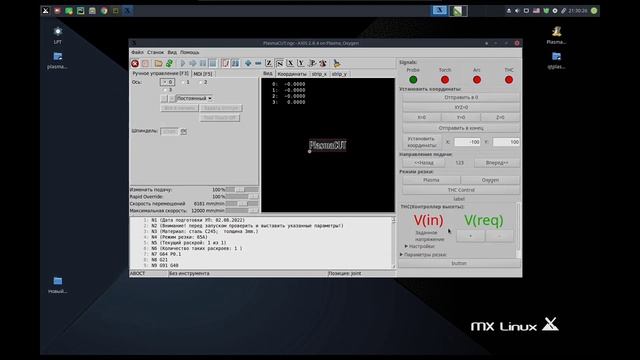Click the Y=0 button
This screenshot has width=640, height=360.
click(461, 117)
